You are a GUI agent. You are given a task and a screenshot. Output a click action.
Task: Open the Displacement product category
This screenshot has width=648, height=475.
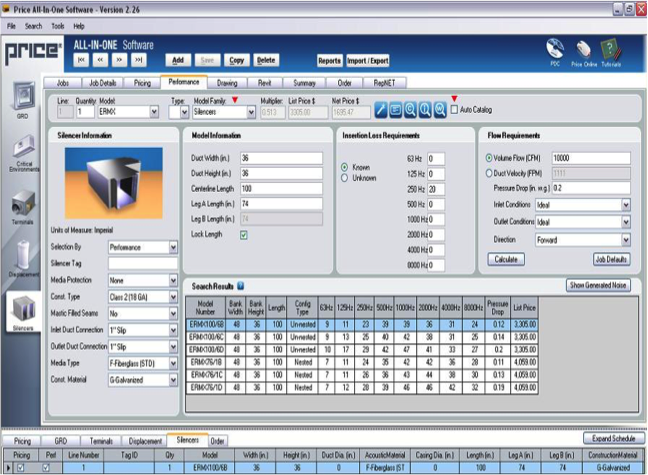[x=23, y=258]
